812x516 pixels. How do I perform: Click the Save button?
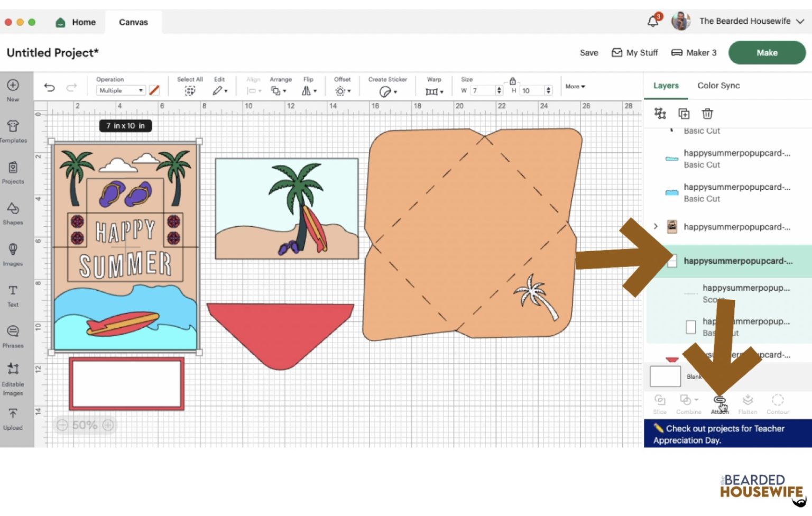click(588, 53)
